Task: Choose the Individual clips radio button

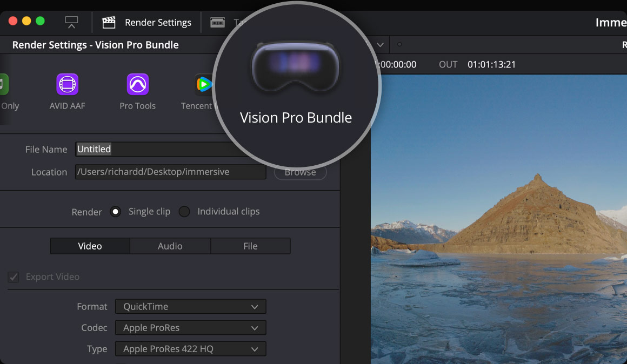Action: (184, 212)
